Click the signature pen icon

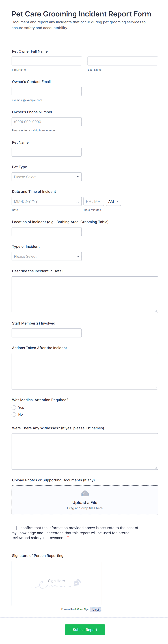pos(77,582)
